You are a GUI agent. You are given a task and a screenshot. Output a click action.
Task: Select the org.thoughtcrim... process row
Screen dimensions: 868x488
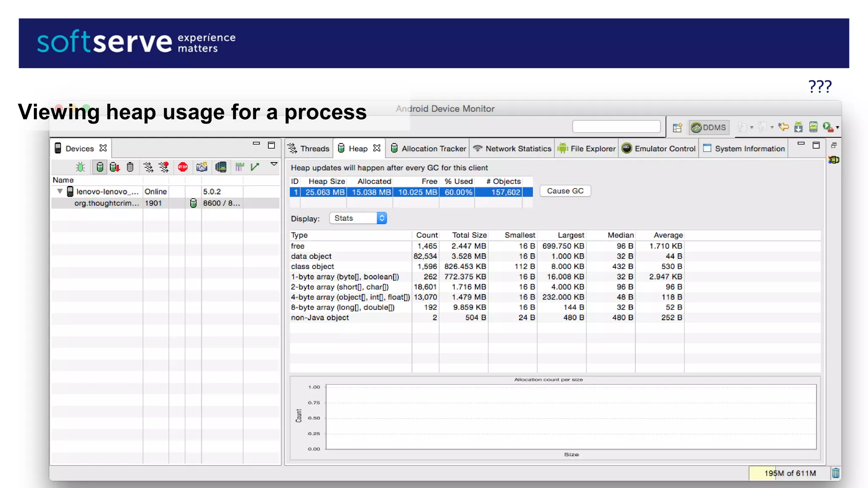click(165, 203)
